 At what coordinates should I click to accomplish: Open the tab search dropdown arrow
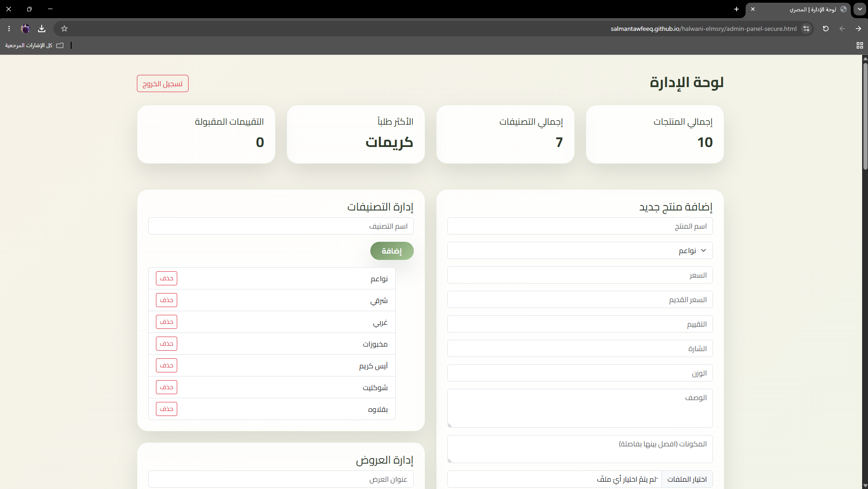860,9
